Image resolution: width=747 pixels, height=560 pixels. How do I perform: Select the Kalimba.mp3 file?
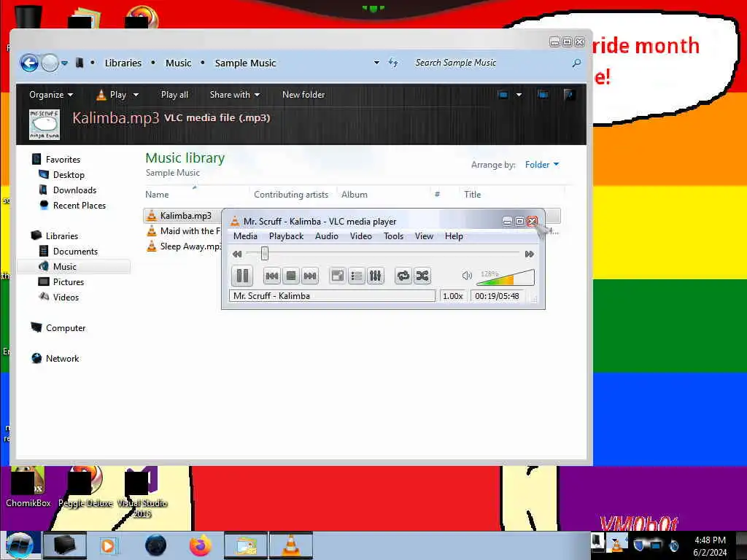[x=186, y=216]
